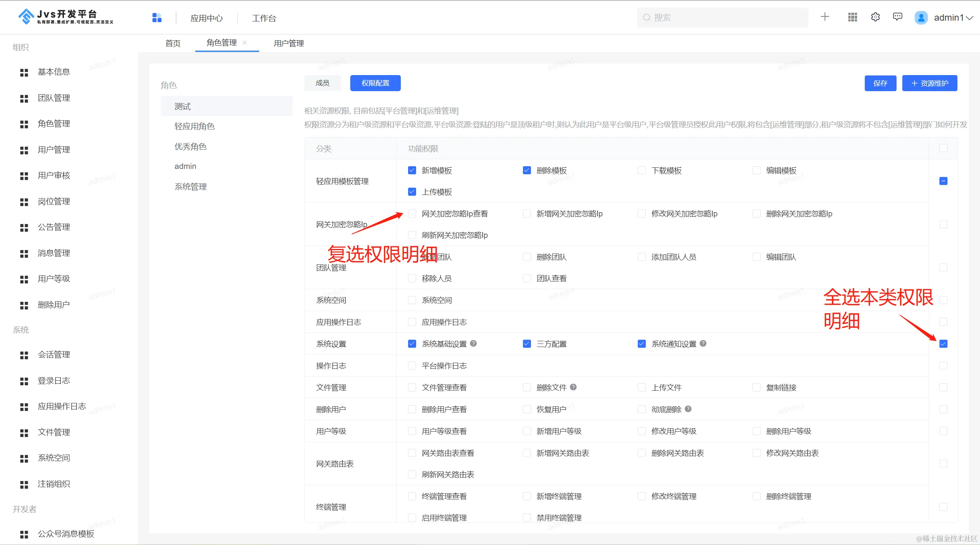This screenshot has width=980, height=545.
Task: Switch to the 用户管理 tab
Action: tap(289, 43)
